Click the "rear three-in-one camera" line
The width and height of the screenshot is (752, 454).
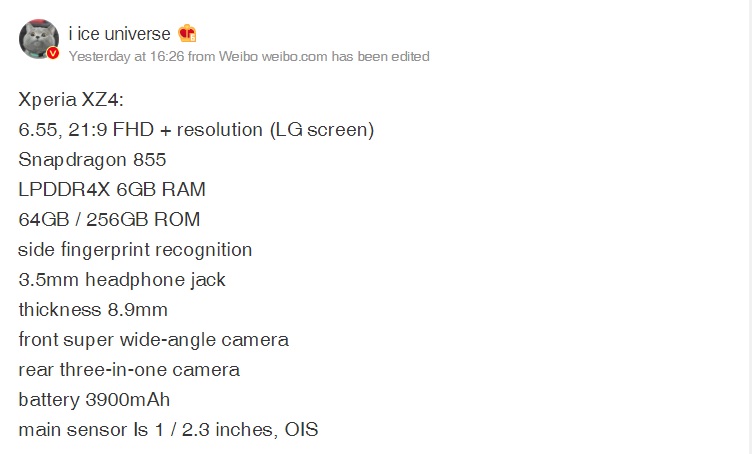click(129, 370)
